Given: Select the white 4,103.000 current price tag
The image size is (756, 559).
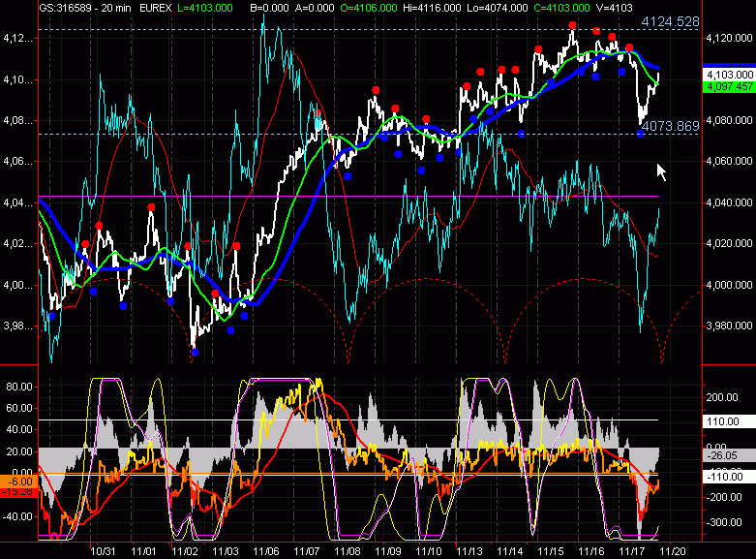Looking at the screenshot, I should click(x=729, y=75).
